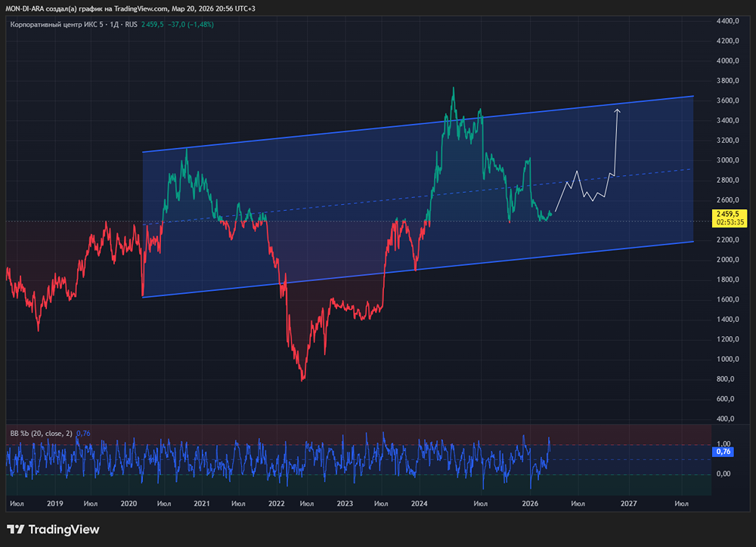Click the 3600,0 price scale label

click(x=727, y=100)
